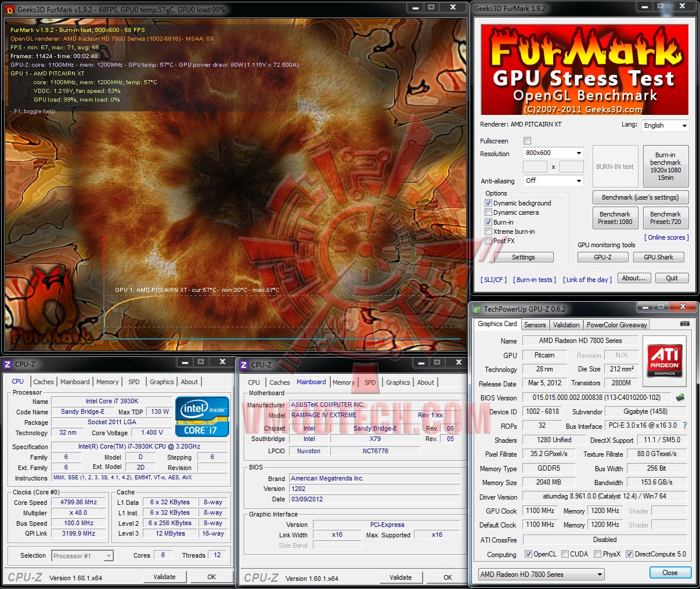Screen dimensions: 700x589
Task: Click the FurMark GPU Stress Test banner
Action: coord(585,70)
